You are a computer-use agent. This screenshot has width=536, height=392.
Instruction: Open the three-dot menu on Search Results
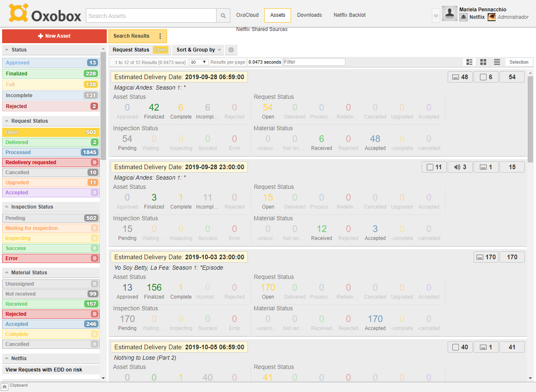point(160,36)
